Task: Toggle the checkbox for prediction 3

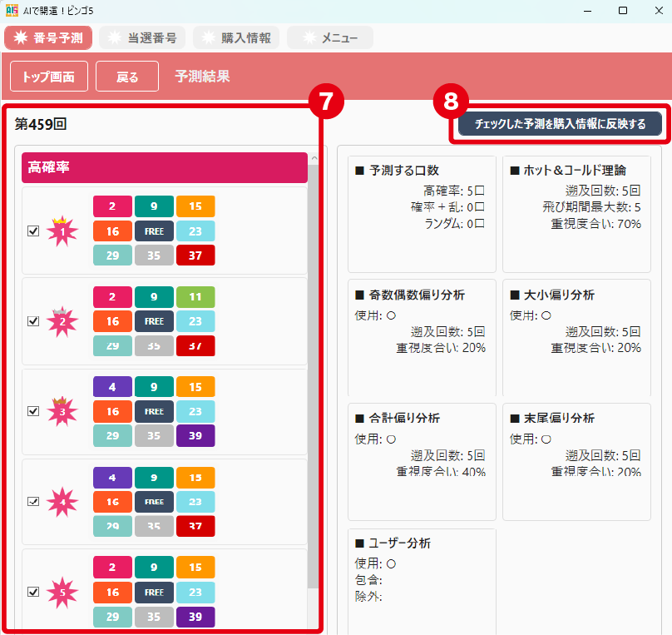Action: click(x=33, y=411)
